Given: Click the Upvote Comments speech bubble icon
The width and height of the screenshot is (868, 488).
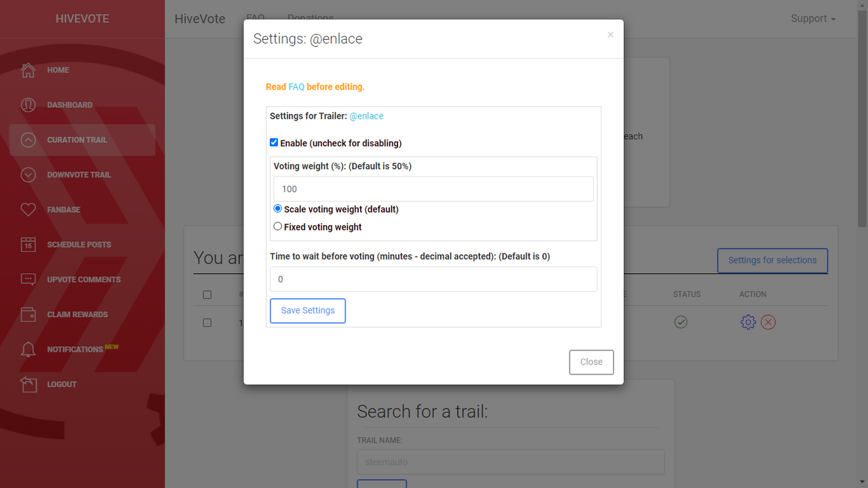Looking at the screenshot, I should pyautogui.click(x=28, y=279).
